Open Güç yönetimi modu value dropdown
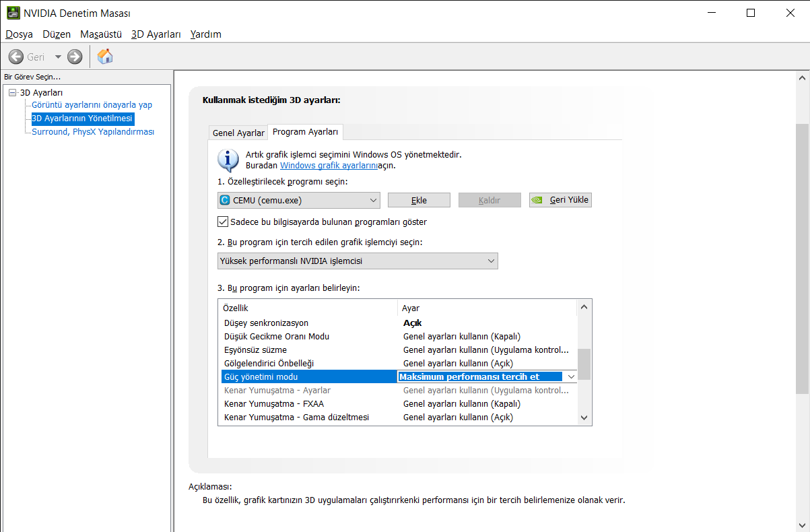 tap(572, 376)
